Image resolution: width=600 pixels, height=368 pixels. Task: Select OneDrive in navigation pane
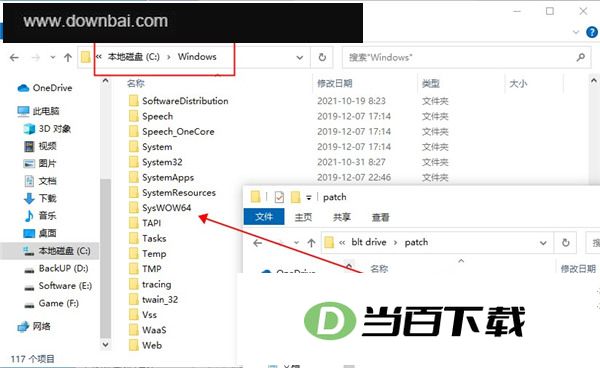click(x=45, y=88)
